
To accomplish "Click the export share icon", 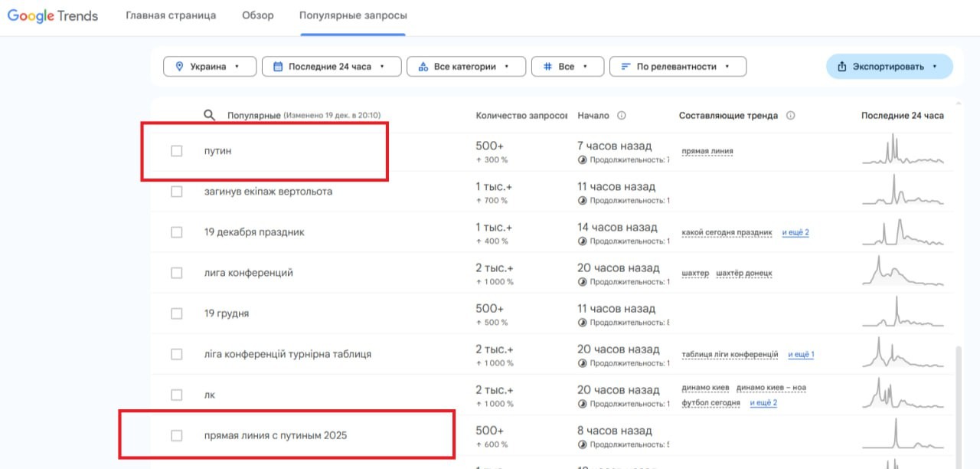I will pos(842,67).
